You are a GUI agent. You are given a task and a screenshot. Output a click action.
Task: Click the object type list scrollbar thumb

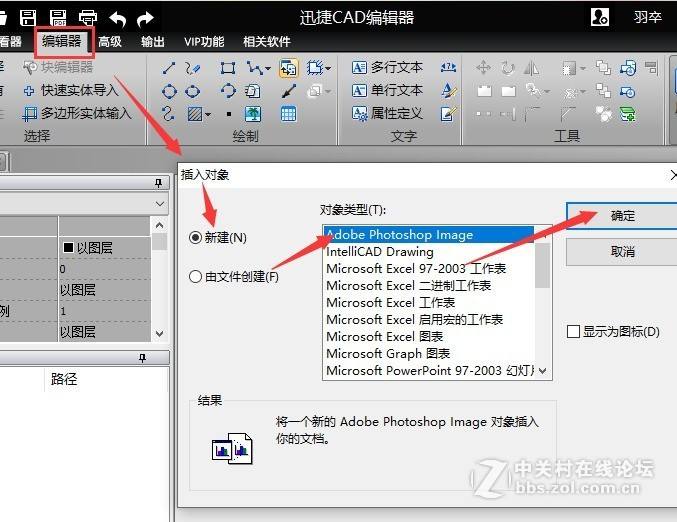(542, 265)
